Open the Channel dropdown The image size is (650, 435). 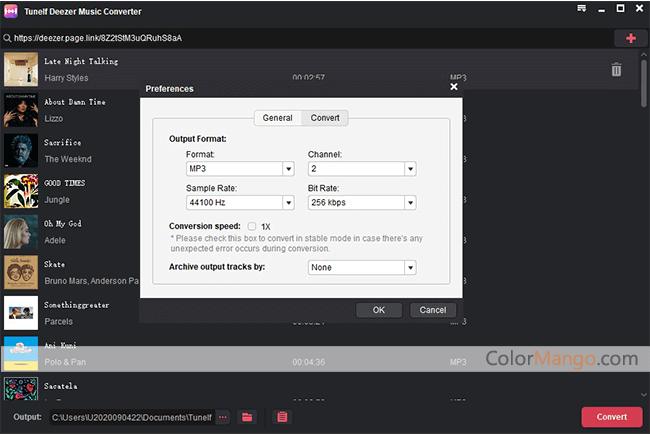tap(410, 170)
